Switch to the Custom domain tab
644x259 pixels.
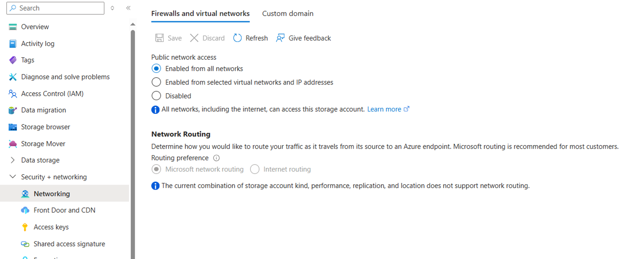288,13
